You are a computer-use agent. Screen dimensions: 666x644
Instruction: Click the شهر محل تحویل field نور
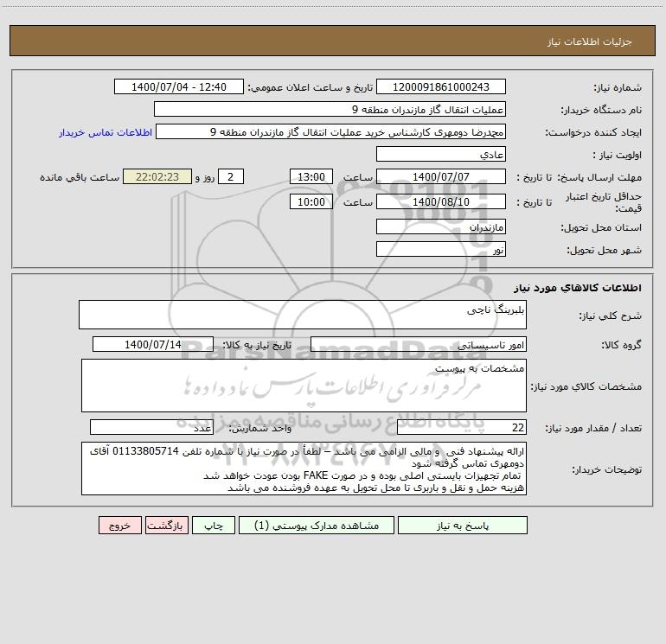click(x=441, y=250)
